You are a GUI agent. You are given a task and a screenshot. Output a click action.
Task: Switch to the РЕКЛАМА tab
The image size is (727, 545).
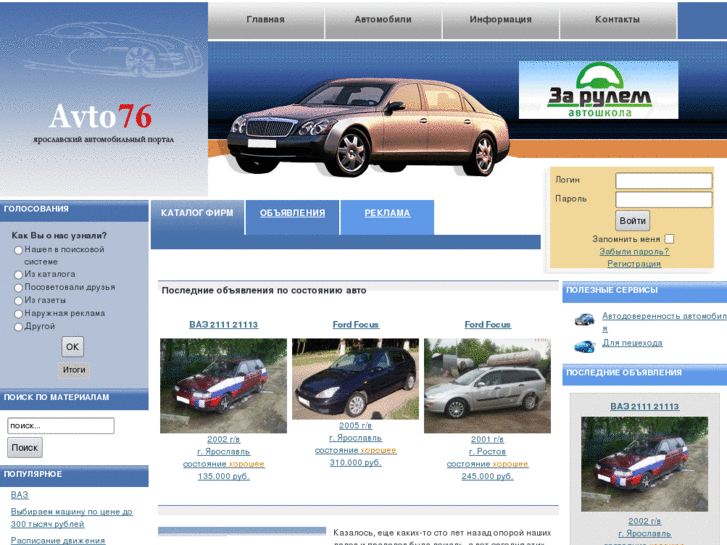pyautogui.click(x=387, y=213)
